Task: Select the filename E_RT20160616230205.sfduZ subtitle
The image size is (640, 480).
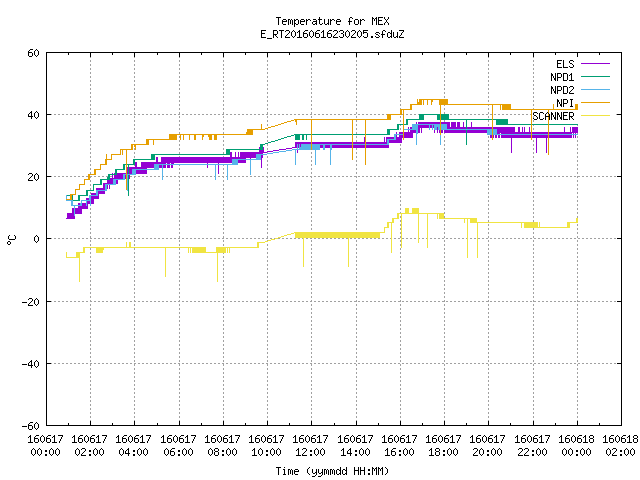Action: [332, 34]
